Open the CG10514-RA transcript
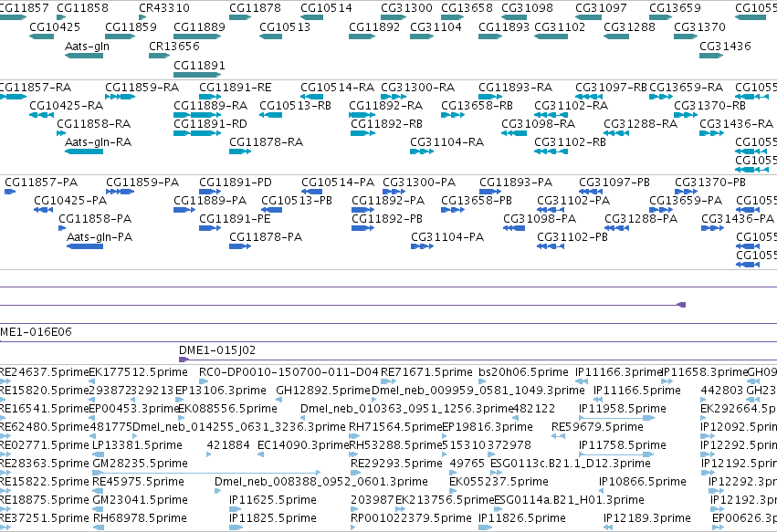 tap(311, 97)
